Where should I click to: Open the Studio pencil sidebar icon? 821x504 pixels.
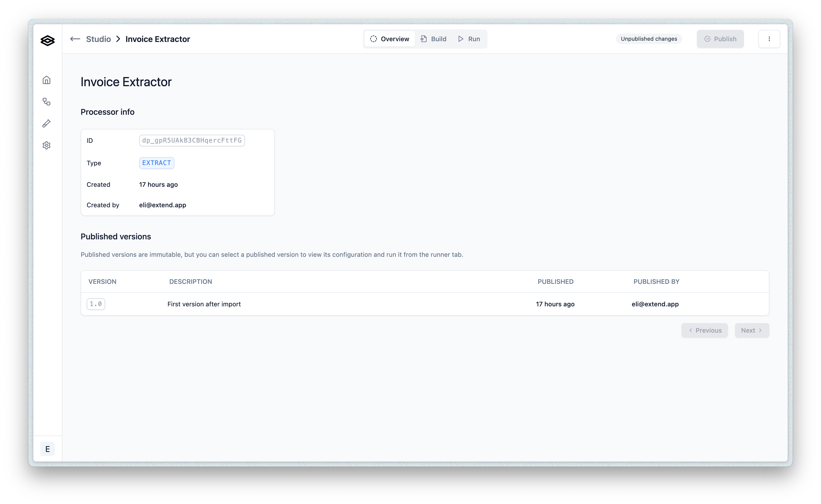[x=46, y=123]
